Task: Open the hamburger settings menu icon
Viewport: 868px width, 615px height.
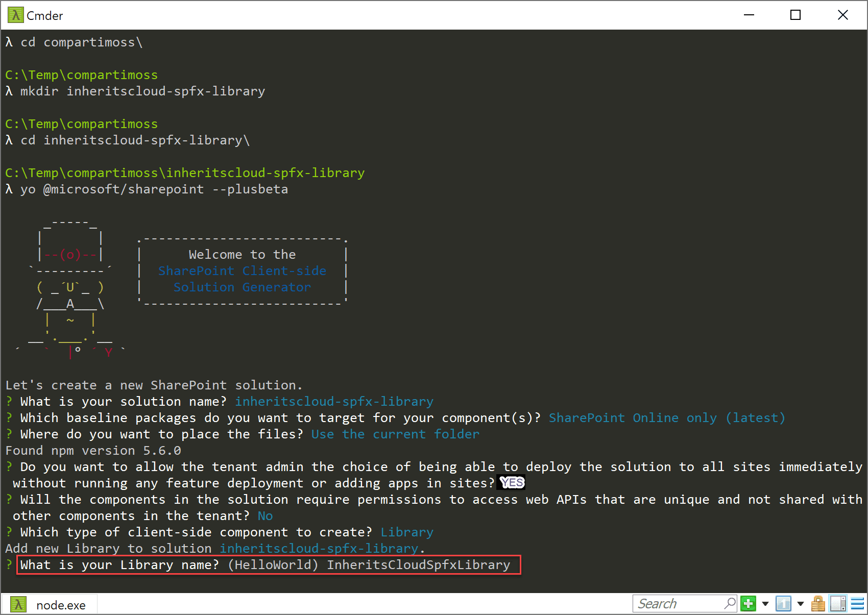Action: click(858, 604)
